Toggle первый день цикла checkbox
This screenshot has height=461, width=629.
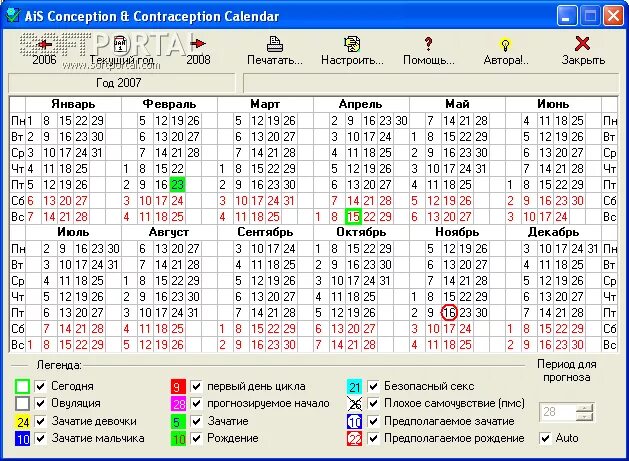196,386
